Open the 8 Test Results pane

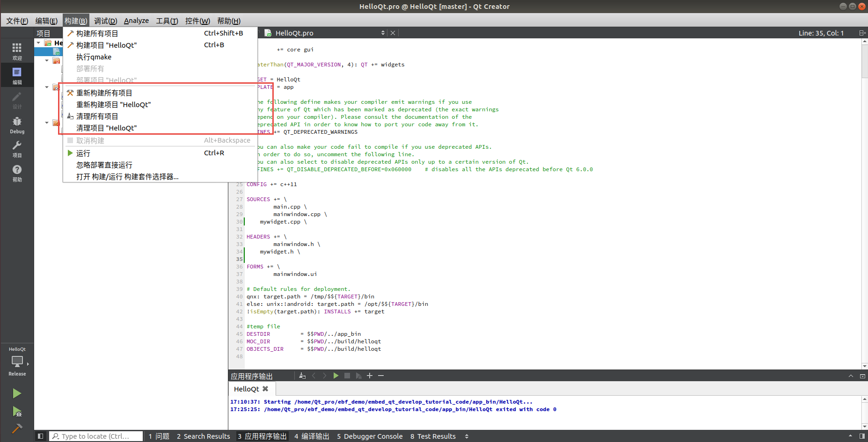433,436
